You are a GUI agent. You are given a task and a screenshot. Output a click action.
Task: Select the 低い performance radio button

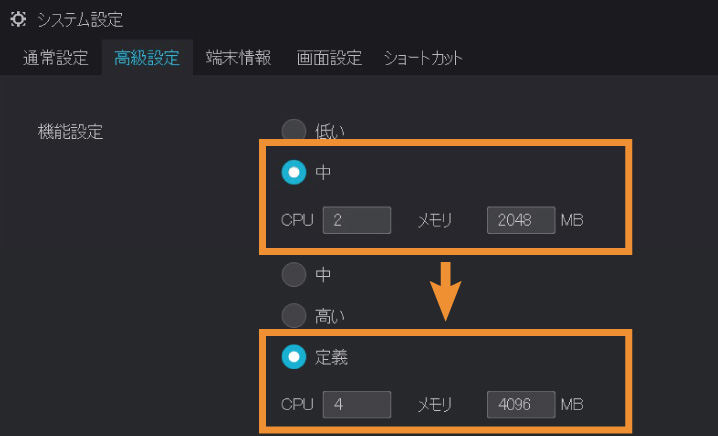tap(293, 131)
